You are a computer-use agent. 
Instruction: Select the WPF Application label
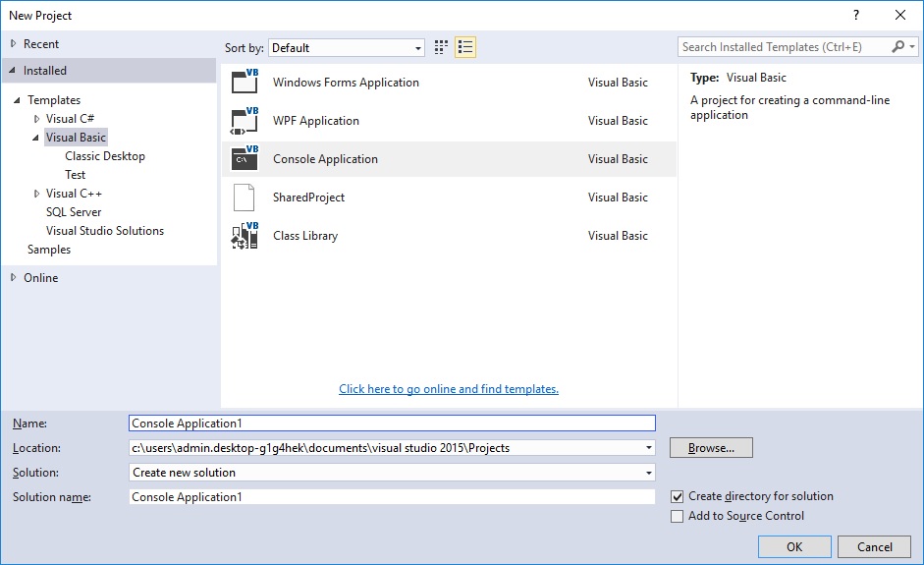click(x=316, y=121)
